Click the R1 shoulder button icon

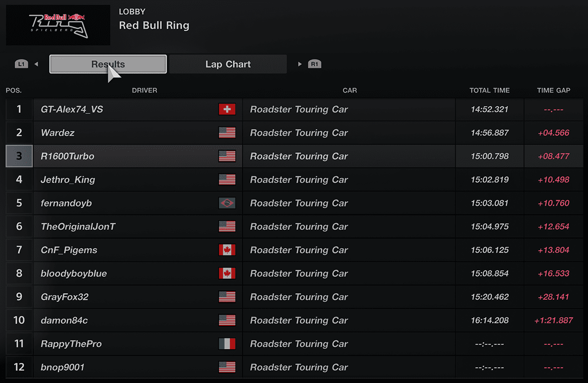click(x=314, y=64)
